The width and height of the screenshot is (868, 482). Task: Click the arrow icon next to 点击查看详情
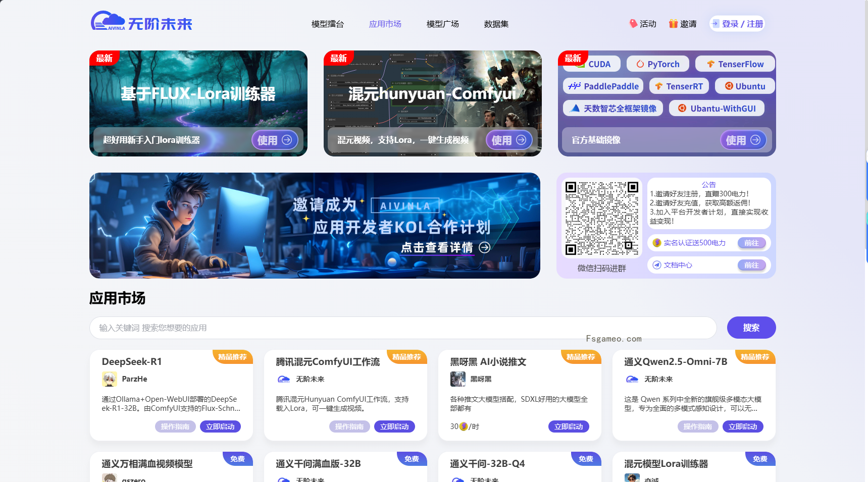click(485, 247)
